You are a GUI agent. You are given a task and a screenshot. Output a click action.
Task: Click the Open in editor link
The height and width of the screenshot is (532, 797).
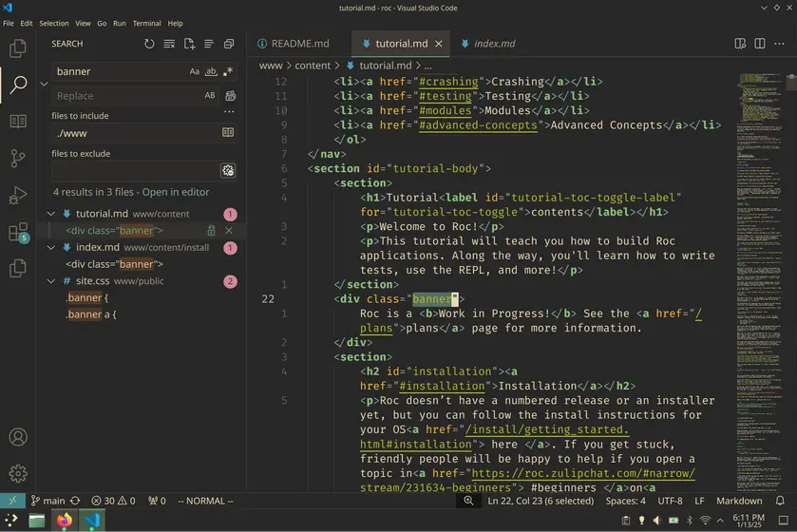(176, 192)
